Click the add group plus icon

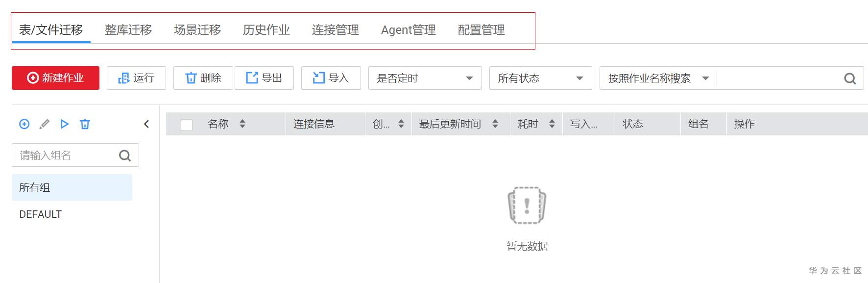(24, 124)
